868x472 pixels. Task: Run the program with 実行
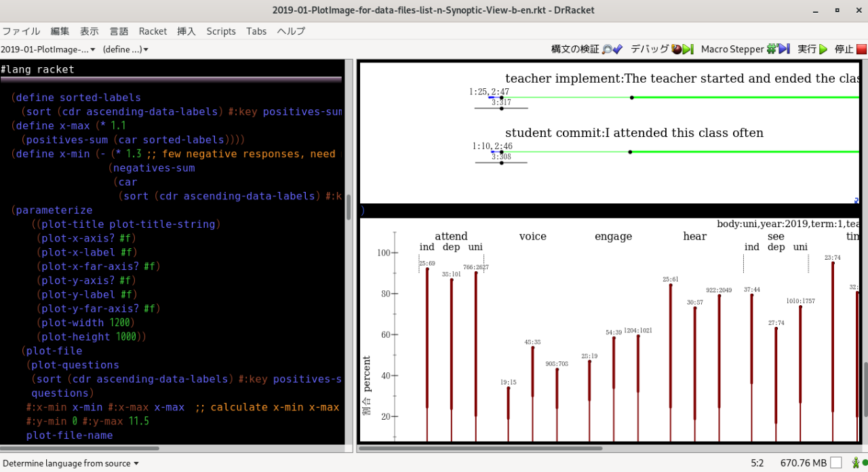tap(812, 50)
